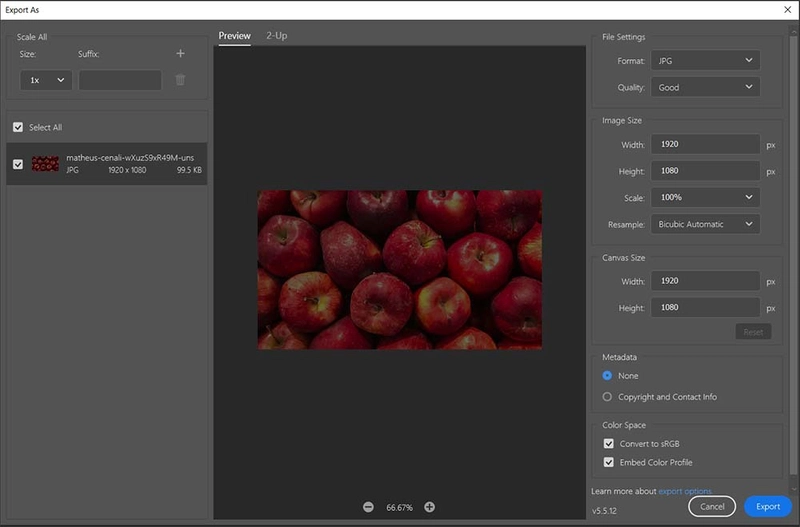This screenshot has height=527, width=800.
Task: Zoom in the preview with plus icon
Action: [x=430, y=507]
